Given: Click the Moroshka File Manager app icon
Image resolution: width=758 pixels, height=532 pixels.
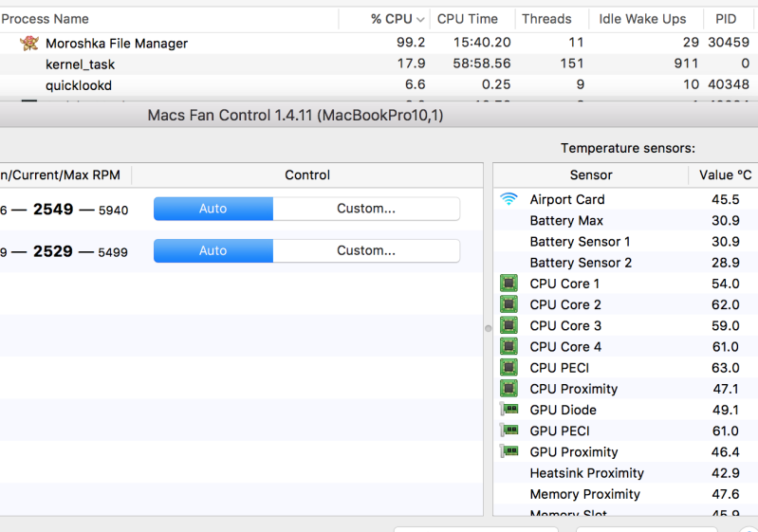Looking at the screenshot, I should [x=29, y=43].
